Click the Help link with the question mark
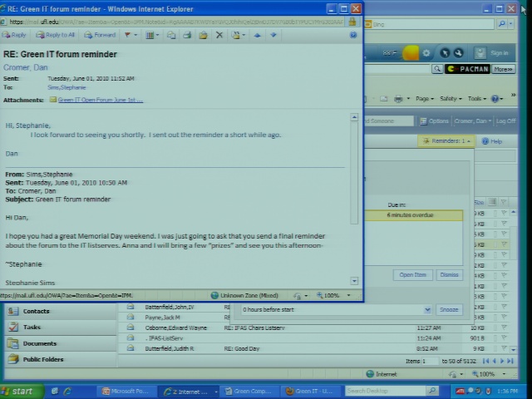 tap(492, 141)
